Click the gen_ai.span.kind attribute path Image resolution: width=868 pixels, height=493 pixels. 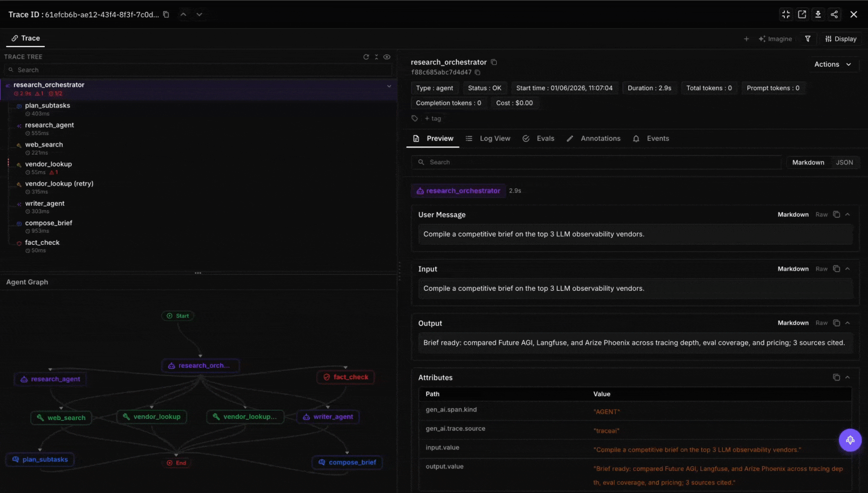point(451,409)
